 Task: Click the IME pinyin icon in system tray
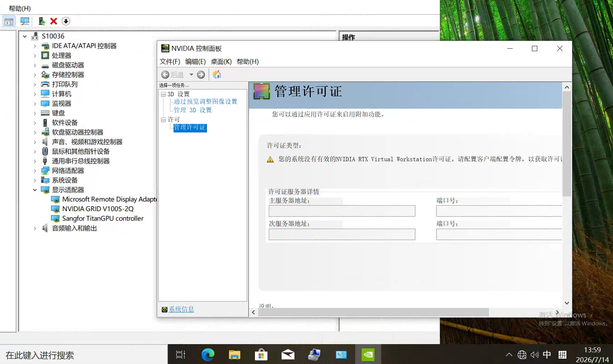tap(563, 354)
